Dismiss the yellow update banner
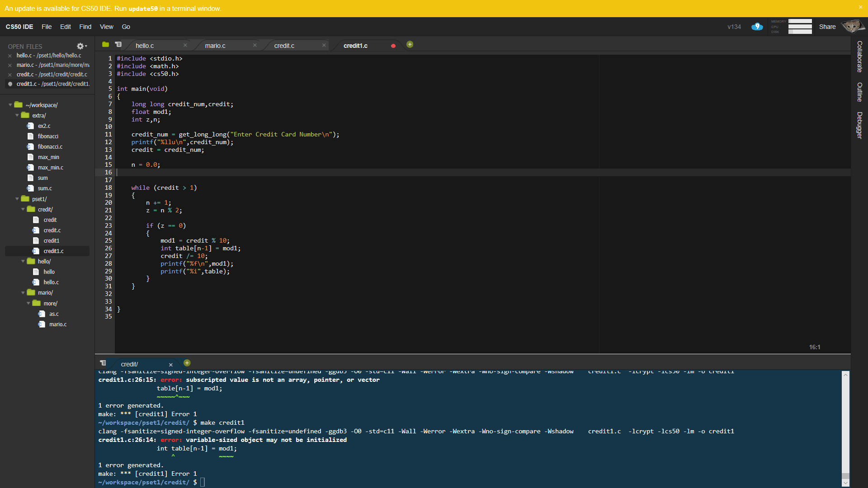This screenshot has height=488, width=868. pyautogui.click(x=860, y=7)
